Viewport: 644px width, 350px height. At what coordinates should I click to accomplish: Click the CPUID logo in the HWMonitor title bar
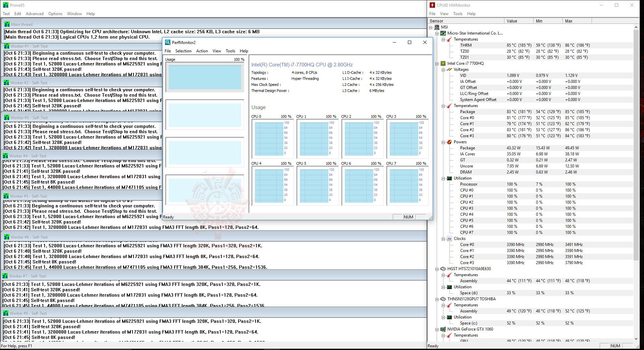click(x=432, y=5)
